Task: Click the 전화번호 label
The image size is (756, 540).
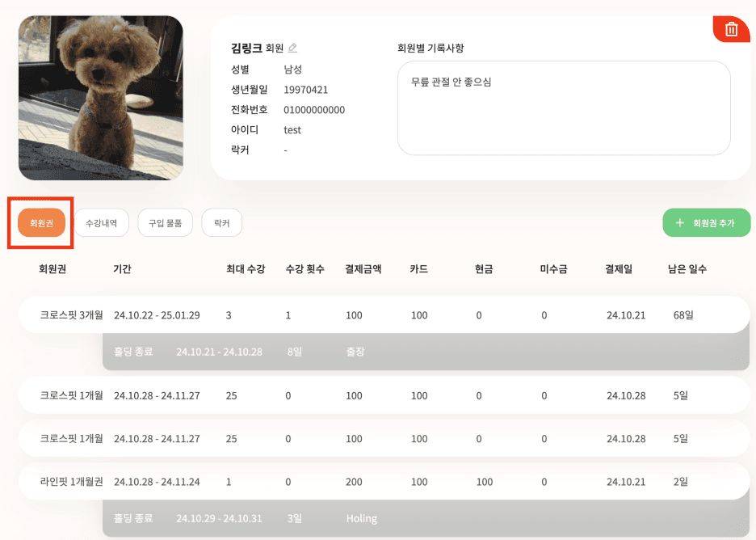Action: coord(250,110)
